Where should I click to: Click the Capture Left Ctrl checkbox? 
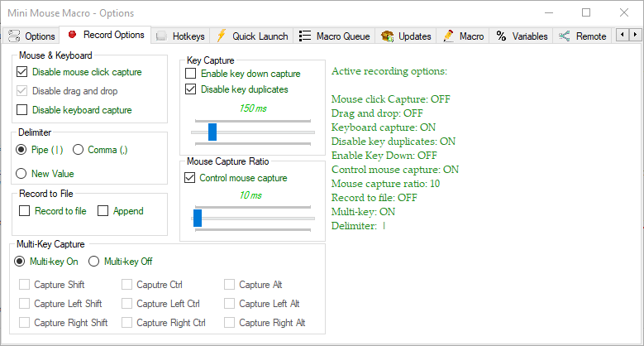click(127, 304)
